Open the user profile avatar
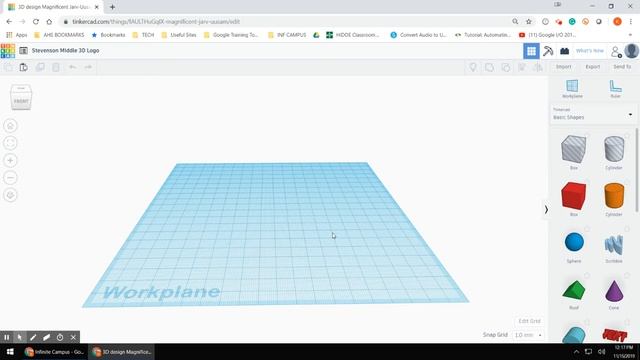This screenshot has width=640, height=360. coord(632,51)
